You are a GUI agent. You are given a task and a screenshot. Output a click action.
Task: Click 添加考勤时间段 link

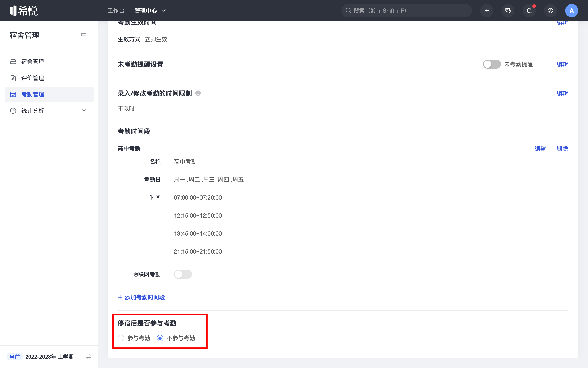coord(141,297)
